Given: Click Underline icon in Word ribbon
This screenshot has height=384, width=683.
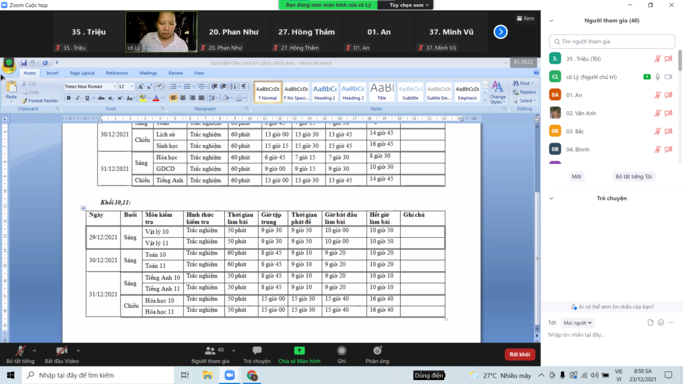Looking at the screenshot, I should click(x=87, y=98).
